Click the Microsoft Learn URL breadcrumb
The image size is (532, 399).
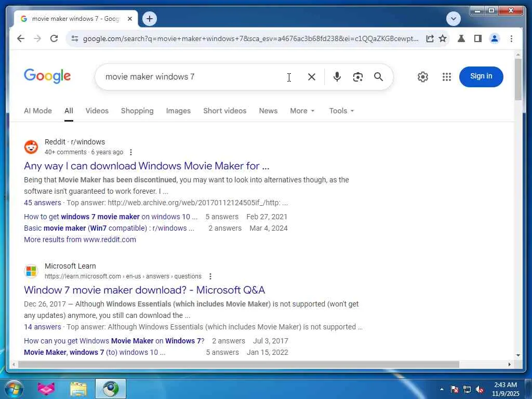(x=123, y=276)
